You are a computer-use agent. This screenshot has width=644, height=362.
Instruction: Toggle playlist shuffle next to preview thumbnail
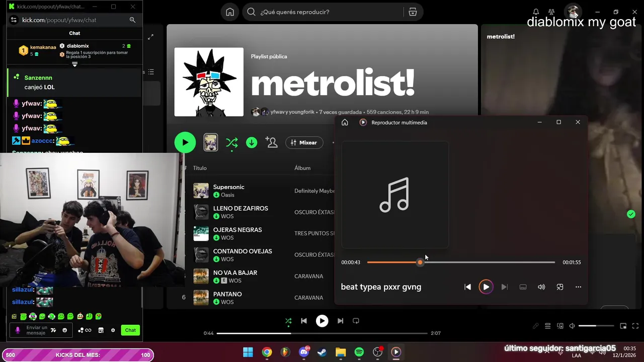point(232,143)
